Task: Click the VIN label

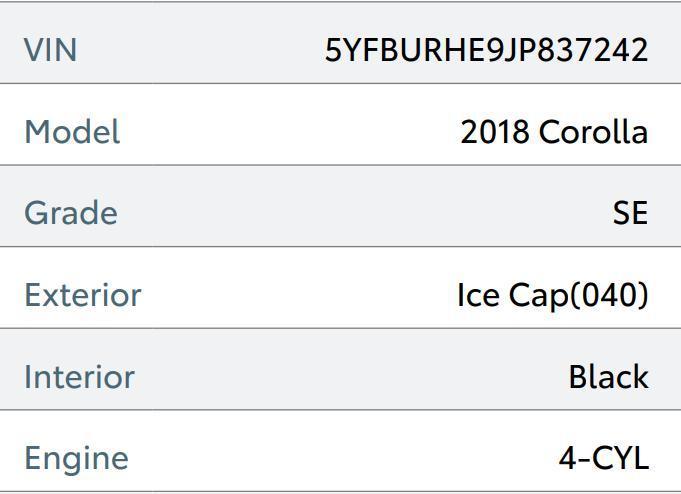Action: click(x=50, y=50)
